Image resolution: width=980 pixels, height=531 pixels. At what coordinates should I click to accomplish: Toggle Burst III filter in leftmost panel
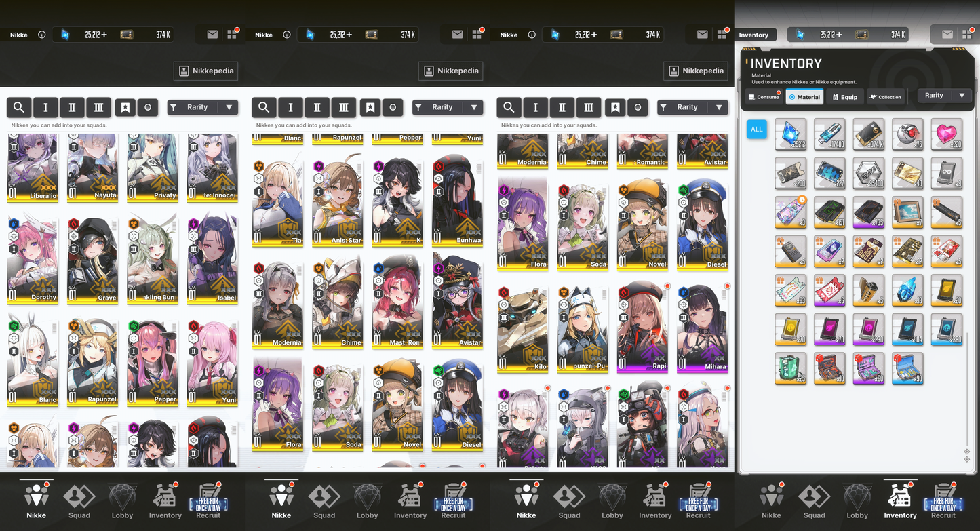(98, 107)
